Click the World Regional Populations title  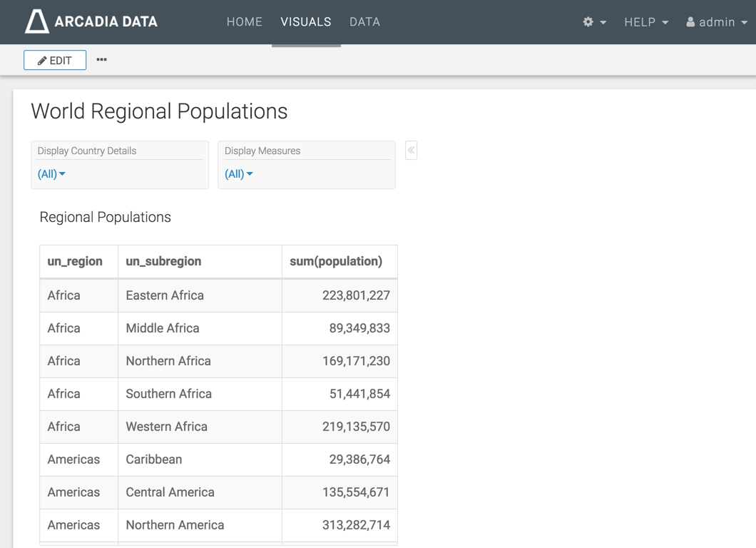(x=159, y=111)
